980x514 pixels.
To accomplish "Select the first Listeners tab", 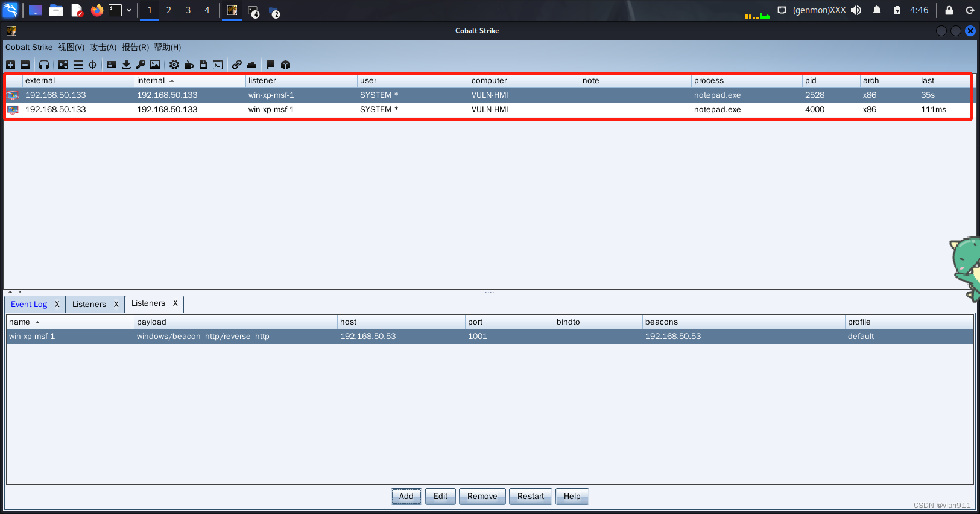I will tap(89, 305).
